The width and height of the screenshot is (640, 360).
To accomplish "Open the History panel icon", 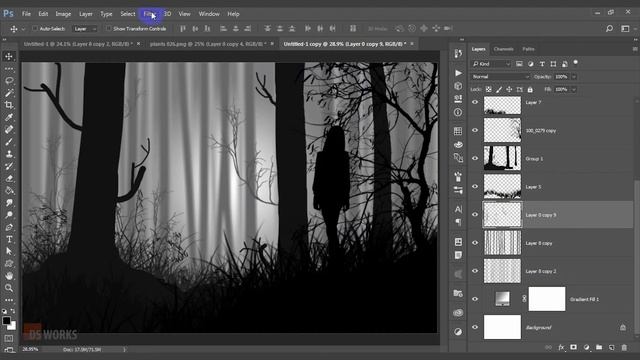I will 458,53.
